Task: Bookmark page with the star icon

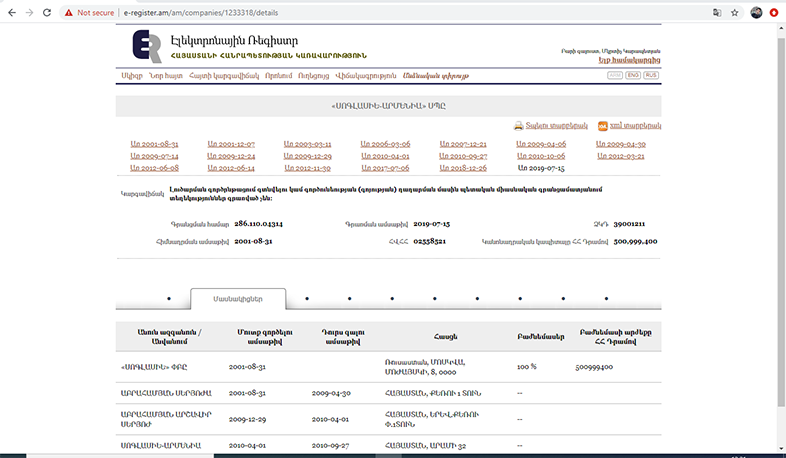Action: pos(735,13)
